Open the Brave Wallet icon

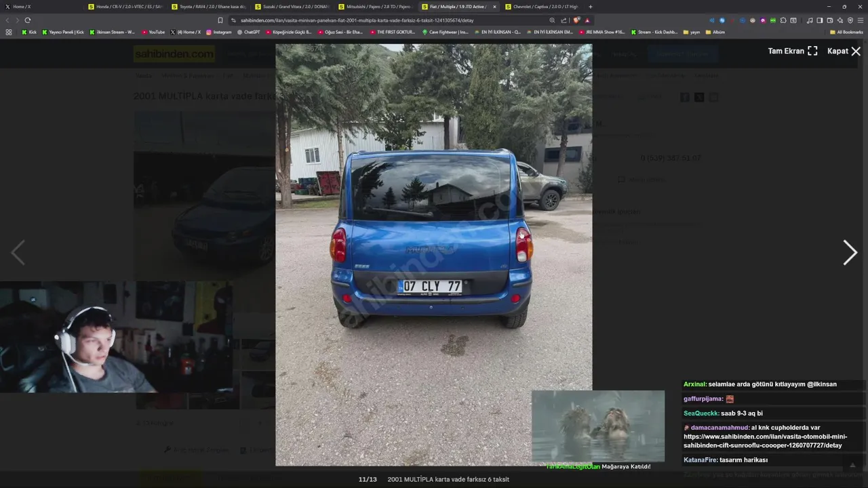coord(830,20)
